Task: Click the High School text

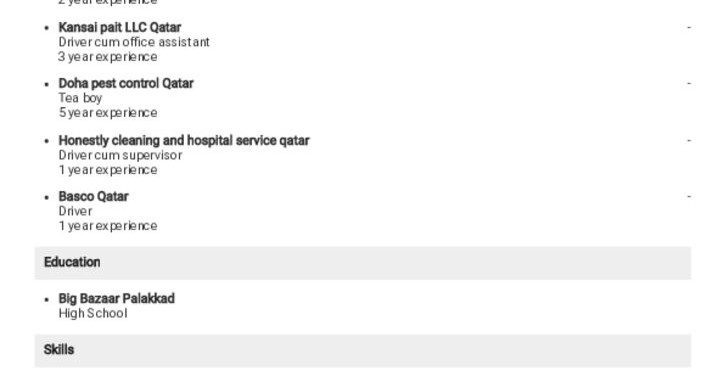Action: [93, 313]
